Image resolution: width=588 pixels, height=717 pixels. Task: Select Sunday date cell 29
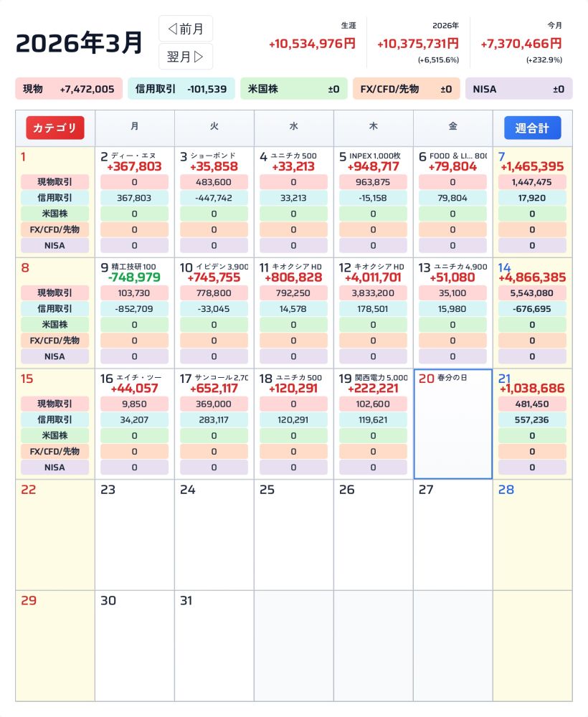tap(55, 646)
